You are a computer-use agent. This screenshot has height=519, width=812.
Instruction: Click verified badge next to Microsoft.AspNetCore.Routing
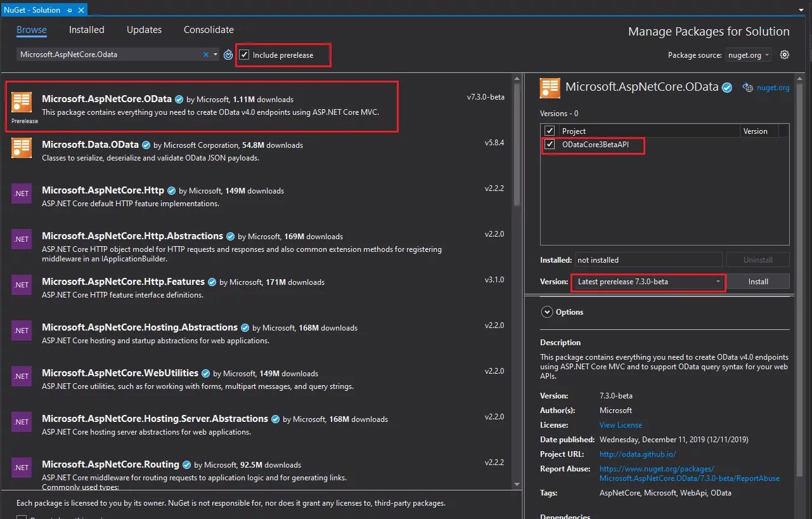click(x=187, y=465)
